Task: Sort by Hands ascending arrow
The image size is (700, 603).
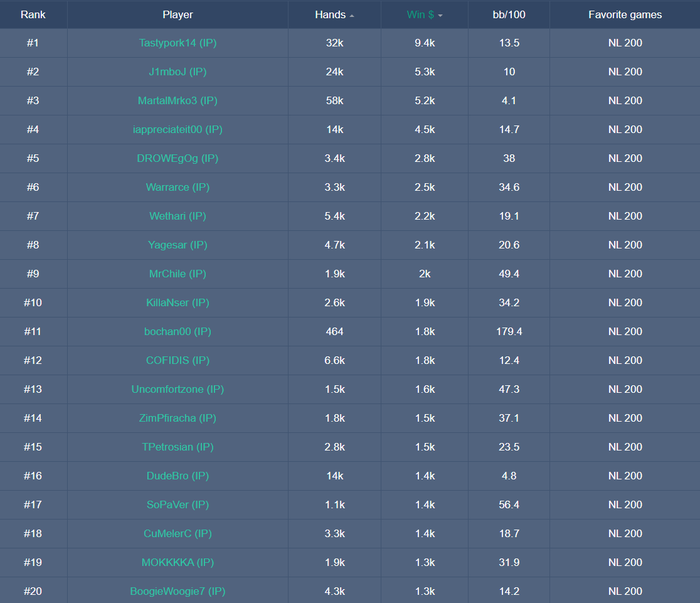Action: pyautogui.click(x=352, y=16)
